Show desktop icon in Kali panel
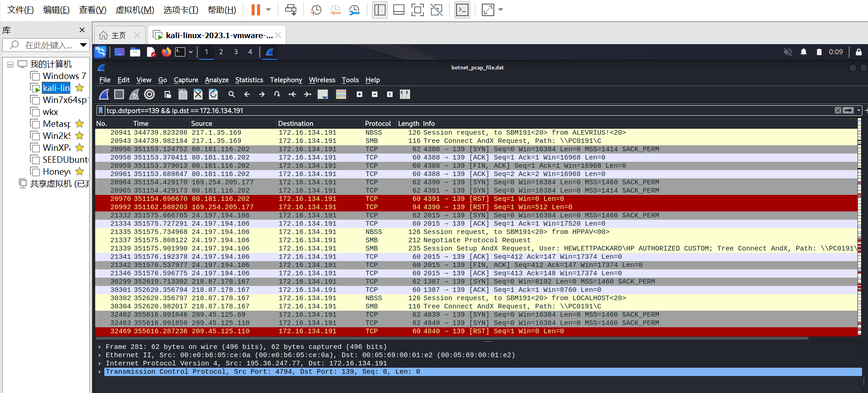This screenshot has width=868, height=393. (120, 52)
